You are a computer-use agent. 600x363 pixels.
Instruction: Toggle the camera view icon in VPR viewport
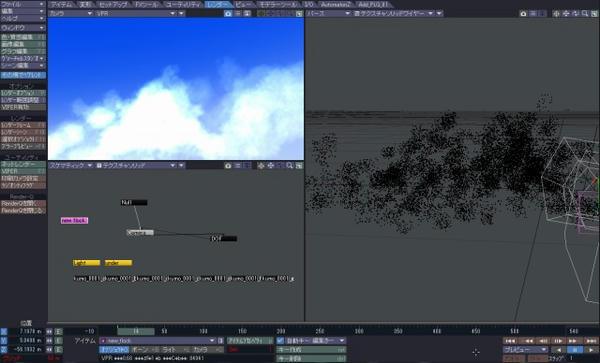(228, 13)
